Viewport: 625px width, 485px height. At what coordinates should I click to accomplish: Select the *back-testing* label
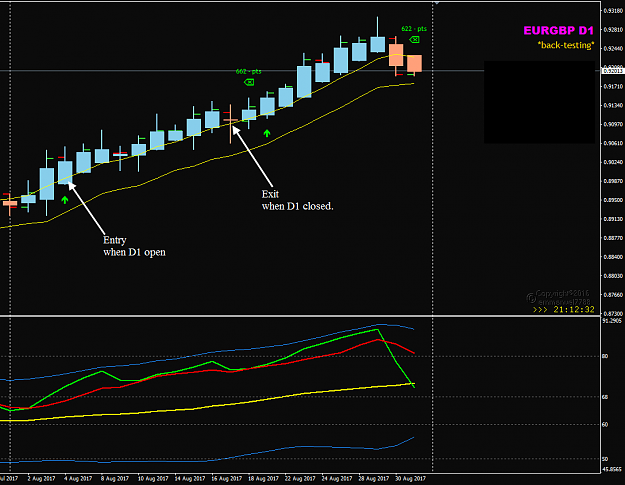566,45
